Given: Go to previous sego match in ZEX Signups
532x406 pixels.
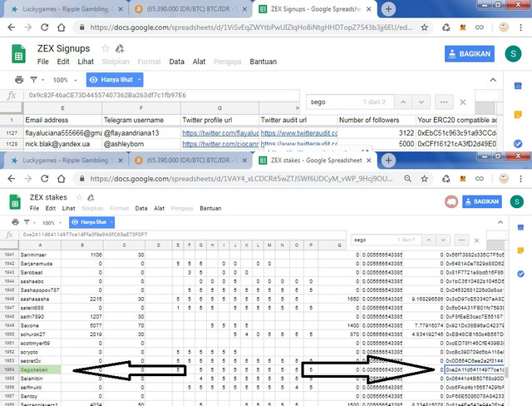Looking at the screenshot, I should coord(402,101).
